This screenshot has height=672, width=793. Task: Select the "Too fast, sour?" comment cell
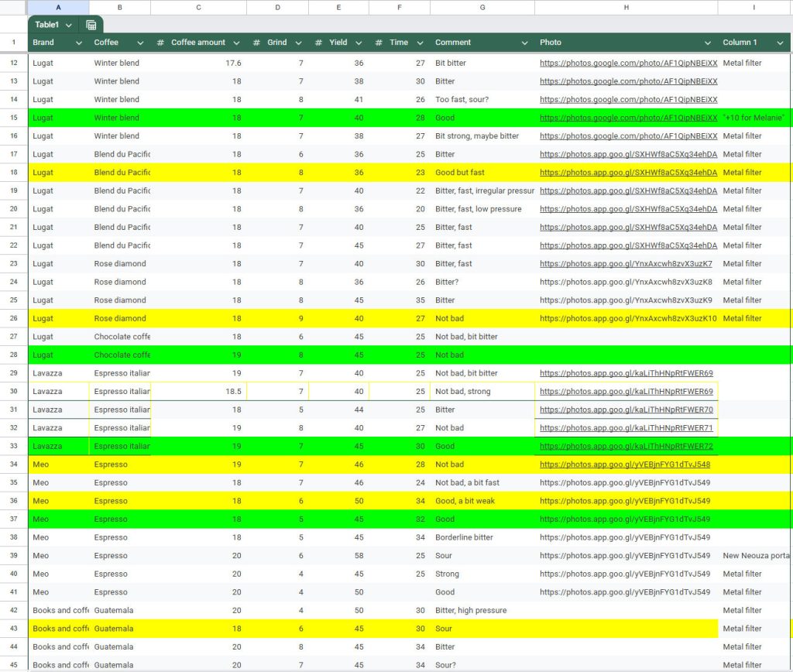[x=482, y=100]
